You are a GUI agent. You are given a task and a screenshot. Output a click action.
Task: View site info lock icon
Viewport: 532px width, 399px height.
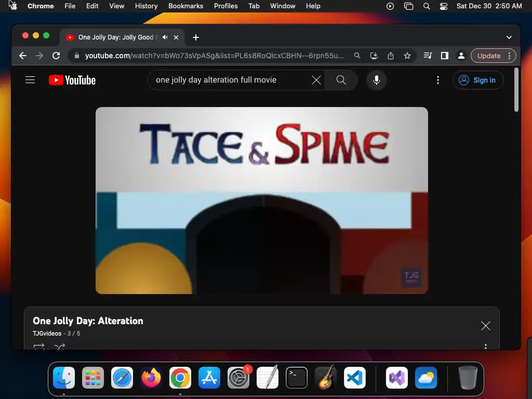tap(77, 56)
